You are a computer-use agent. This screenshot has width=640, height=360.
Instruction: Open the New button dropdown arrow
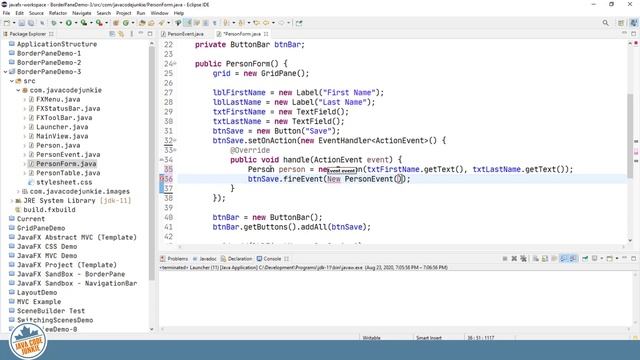[14, 23]
